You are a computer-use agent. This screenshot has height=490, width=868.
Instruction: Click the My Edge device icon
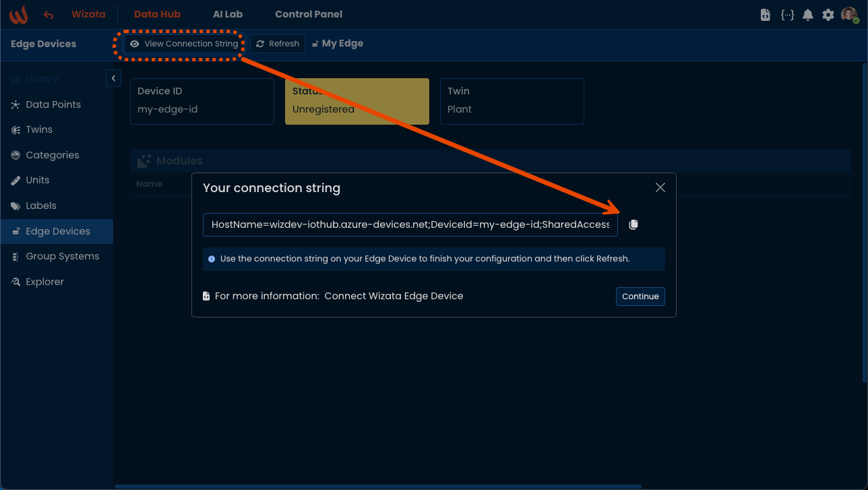tap(315, 44)
